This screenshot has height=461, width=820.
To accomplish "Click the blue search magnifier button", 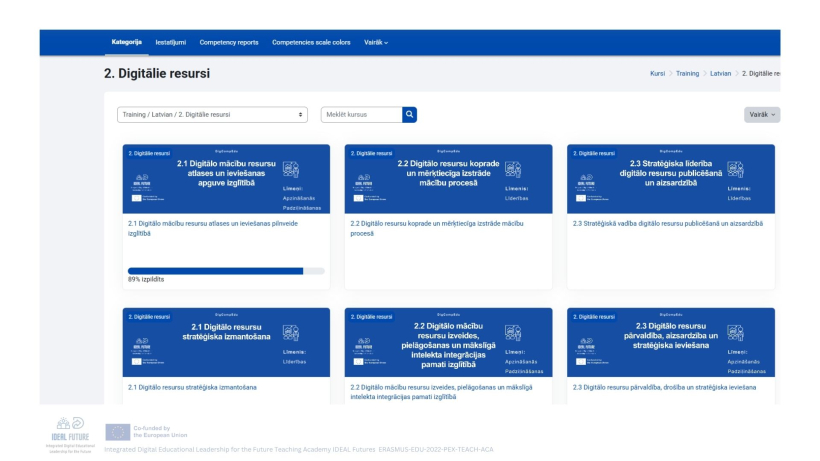I will click(409, 114).
